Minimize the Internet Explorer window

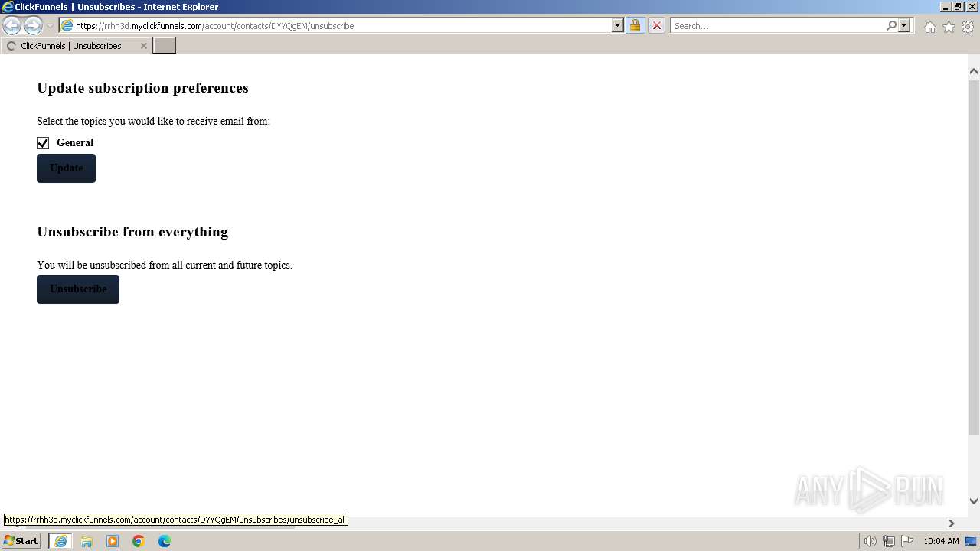[x=946, y=7]
